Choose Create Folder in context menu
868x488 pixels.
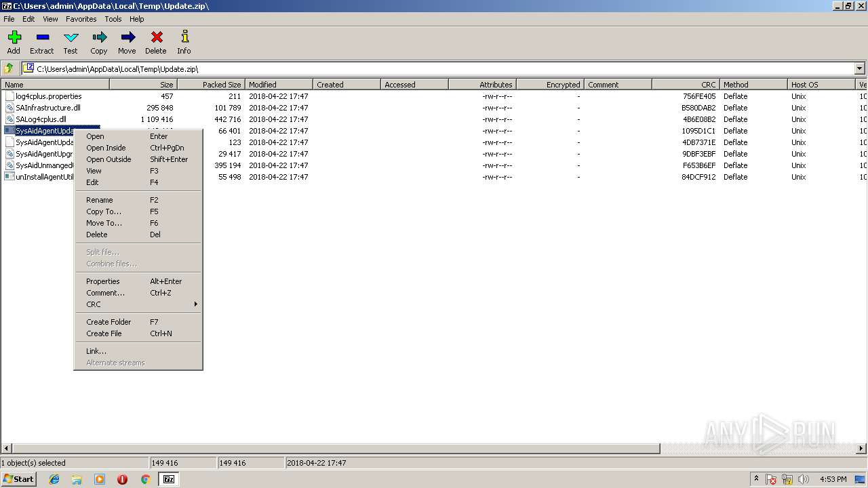[x=138, y=322]
